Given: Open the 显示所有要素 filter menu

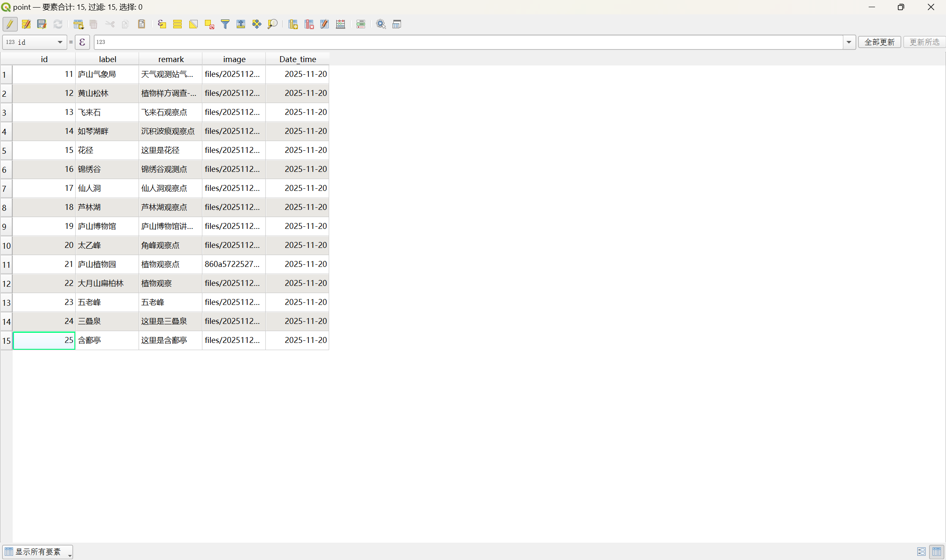Looking at the screenshot, I should [x=38, y=552].
